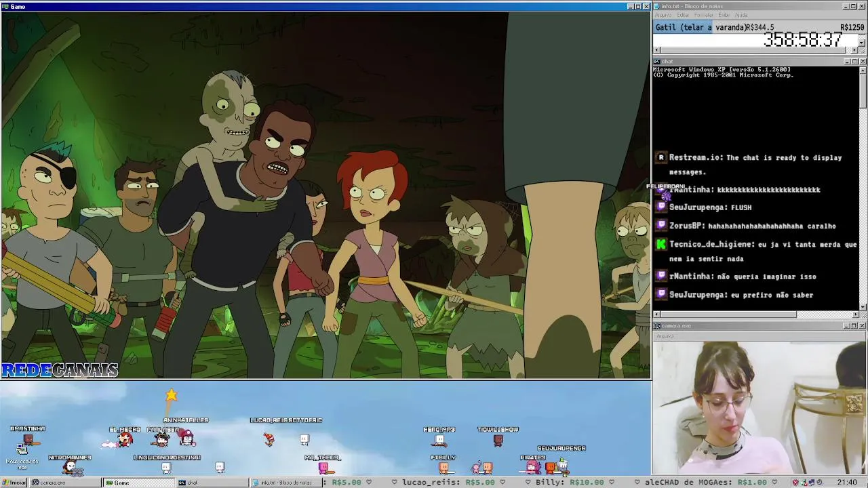Image resolution: width=868 pixels, height=488 pixels.
Task: Maximize the camera.exe window
Action: pyautogui.click(x=855, y=326)
